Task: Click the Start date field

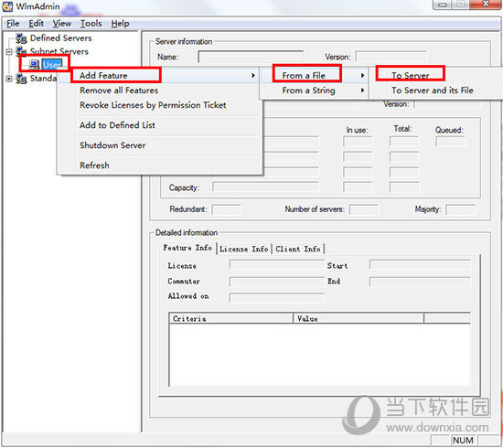Action: tap(420, 264)
